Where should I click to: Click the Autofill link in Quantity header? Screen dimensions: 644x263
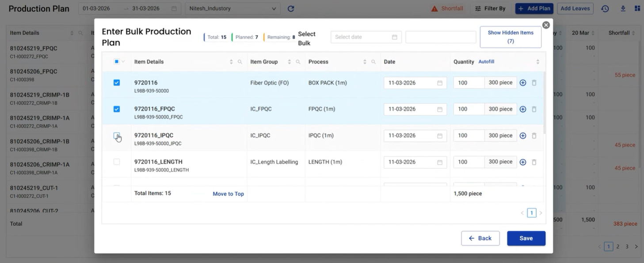point(486,62)
